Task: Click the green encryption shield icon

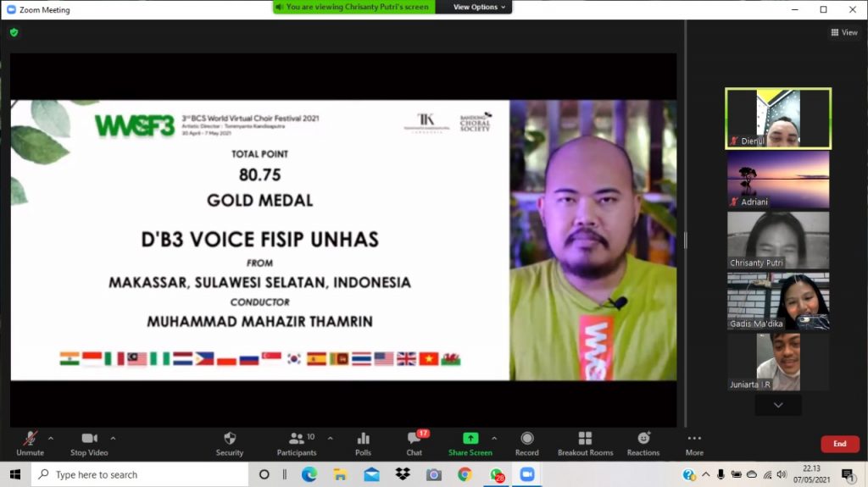Action: (x=14, y=33)
